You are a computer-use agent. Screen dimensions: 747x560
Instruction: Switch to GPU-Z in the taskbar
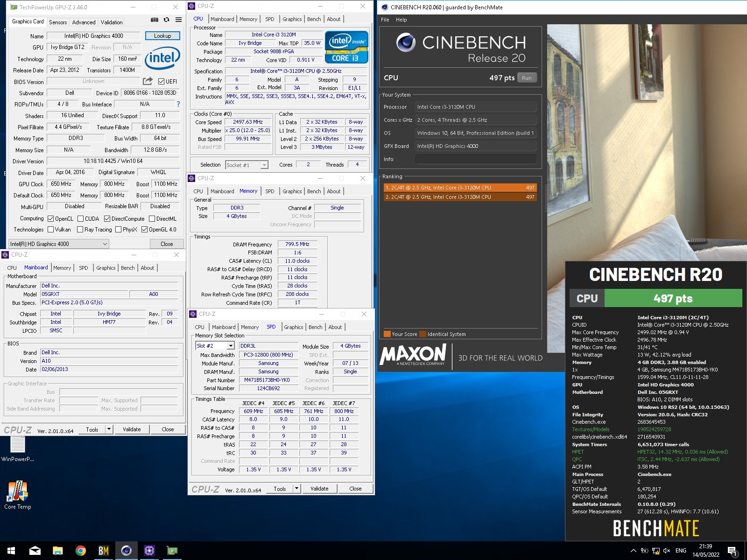point(172,551)
